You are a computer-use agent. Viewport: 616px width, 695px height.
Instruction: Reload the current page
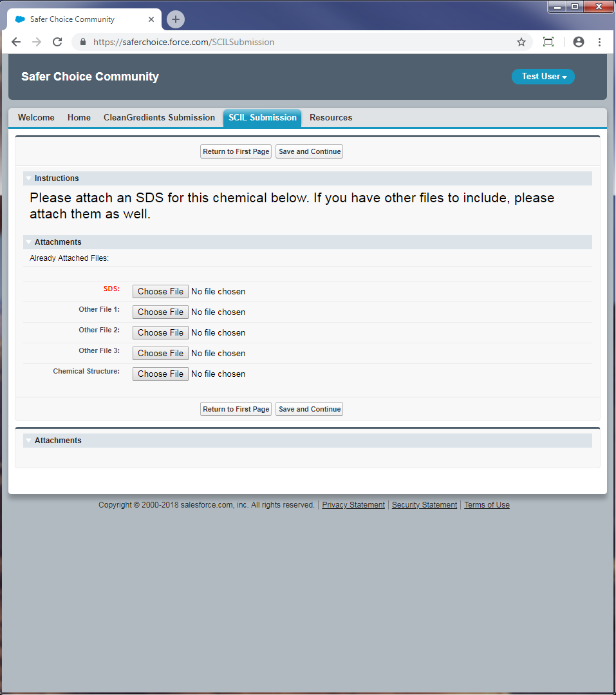pos(57,42)
